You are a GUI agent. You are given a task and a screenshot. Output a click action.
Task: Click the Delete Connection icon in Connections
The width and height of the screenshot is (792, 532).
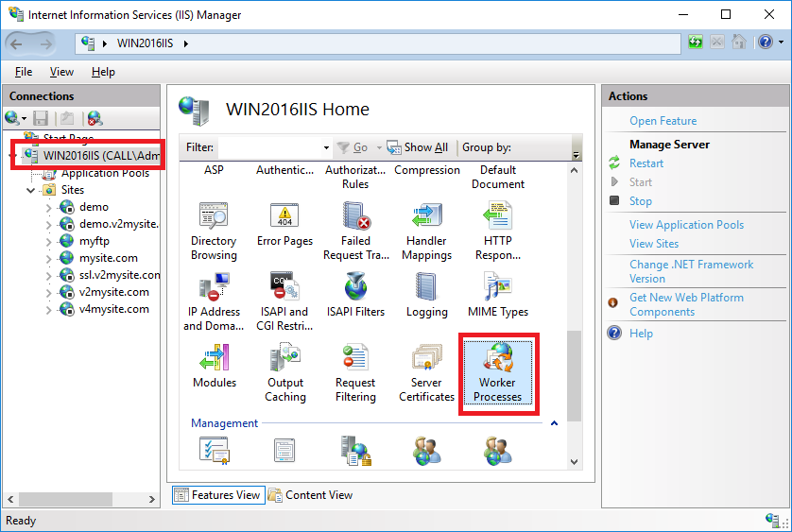coord(95,119)
